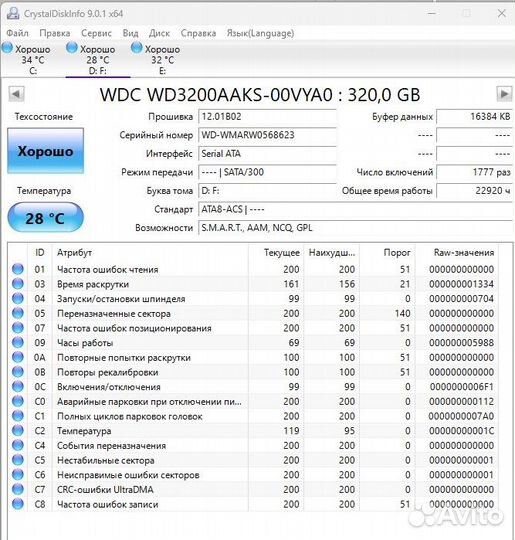Minimize the CrystalDiskInfo window
The height and width of the screenshot is (540, 515).
pyautogui.click(x=432, y=13)
